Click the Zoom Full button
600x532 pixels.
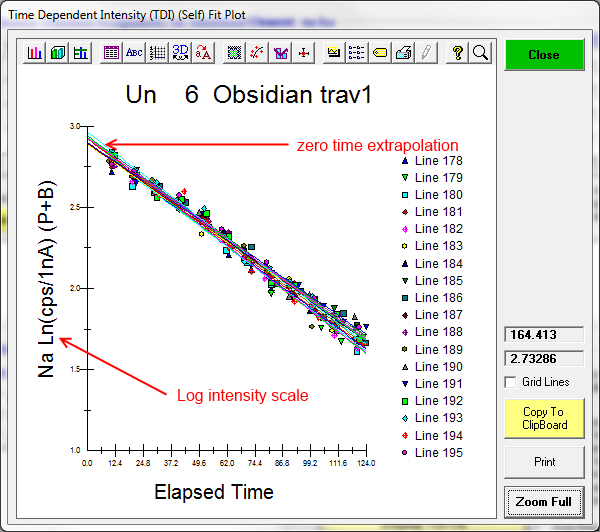point(543,501)
